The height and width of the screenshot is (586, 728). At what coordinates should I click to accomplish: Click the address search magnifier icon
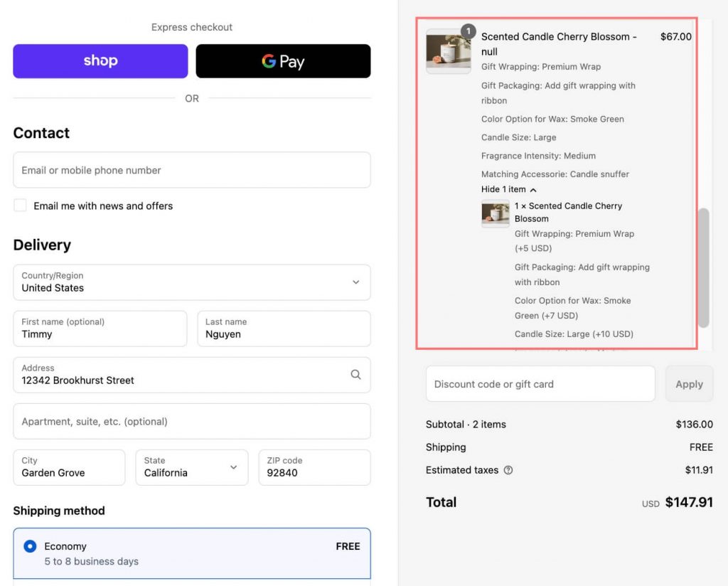pyautogui.click(x=355, y=375)
